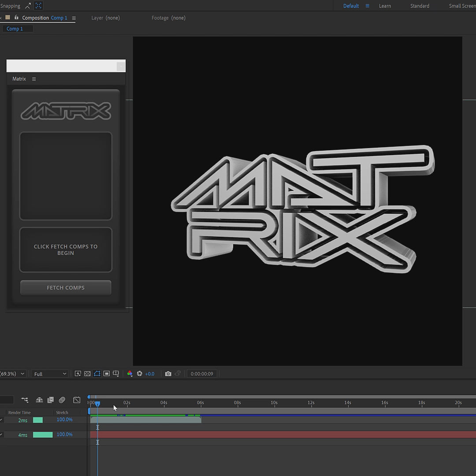The height and width of the screenshot is (476, 476).
Task: Click the Frame Blending icon in timeline
Action: pyautogui.click(x=51, y=400)
